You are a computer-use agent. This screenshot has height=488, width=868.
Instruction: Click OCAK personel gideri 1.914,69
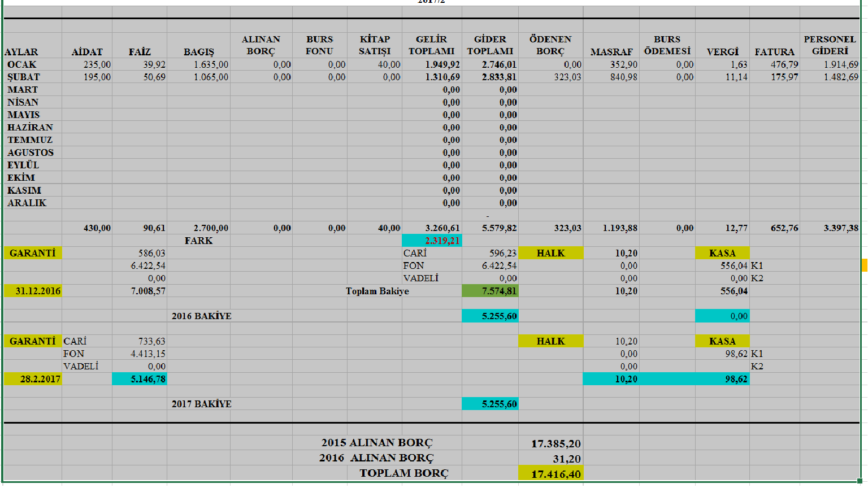click(830, 64)
